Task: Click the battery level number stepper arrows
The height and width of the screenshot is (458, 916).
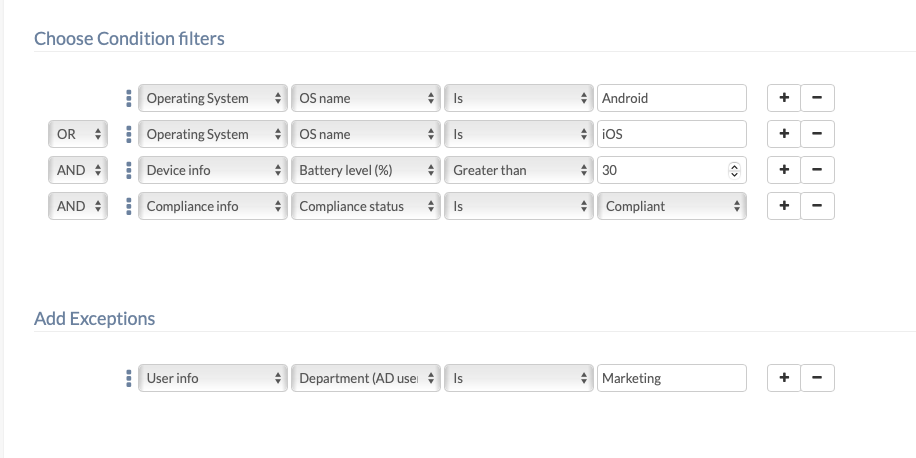Action: (x=736, y=170)
